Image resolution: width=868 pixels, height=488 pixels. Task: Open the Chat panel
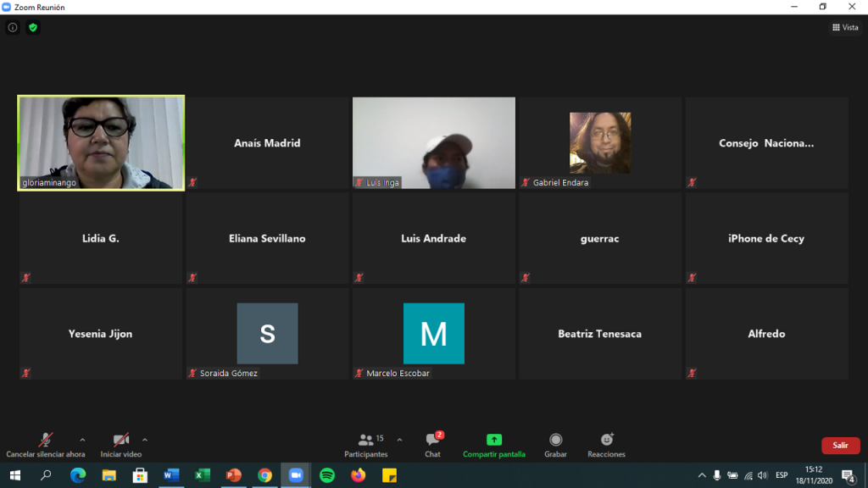433,444
